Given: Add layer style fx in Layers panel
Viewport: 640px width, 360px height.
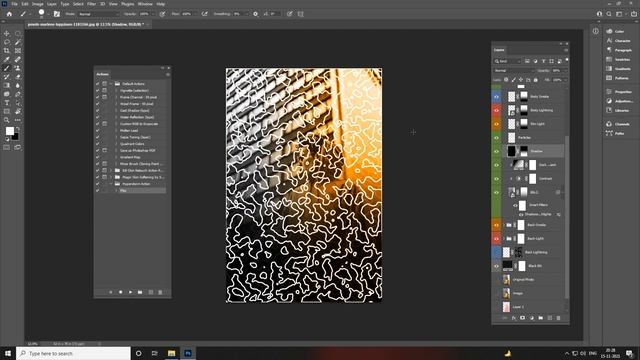Looking at the screenshot, I should click(513, 318).
